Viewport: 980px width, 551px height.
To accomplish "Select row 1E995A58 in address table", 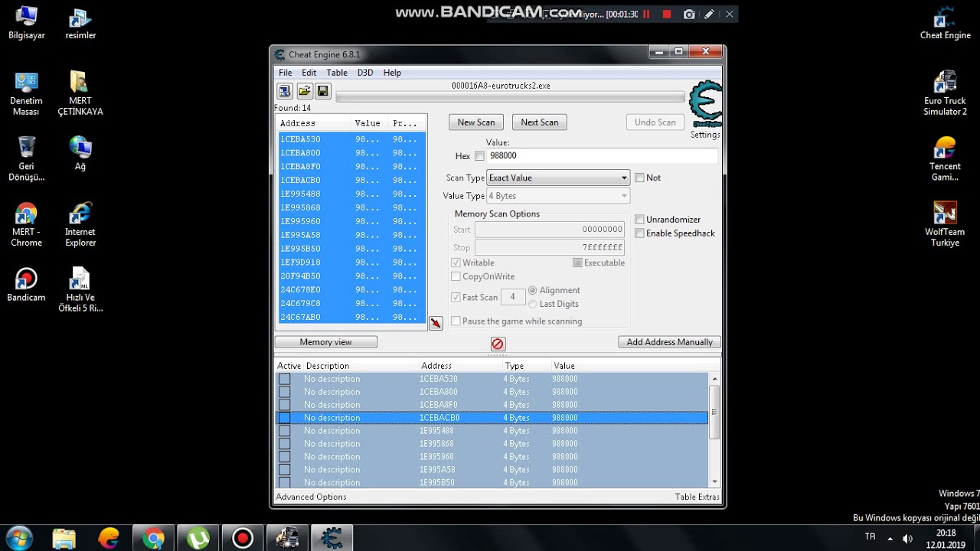I will pos(492,470).
